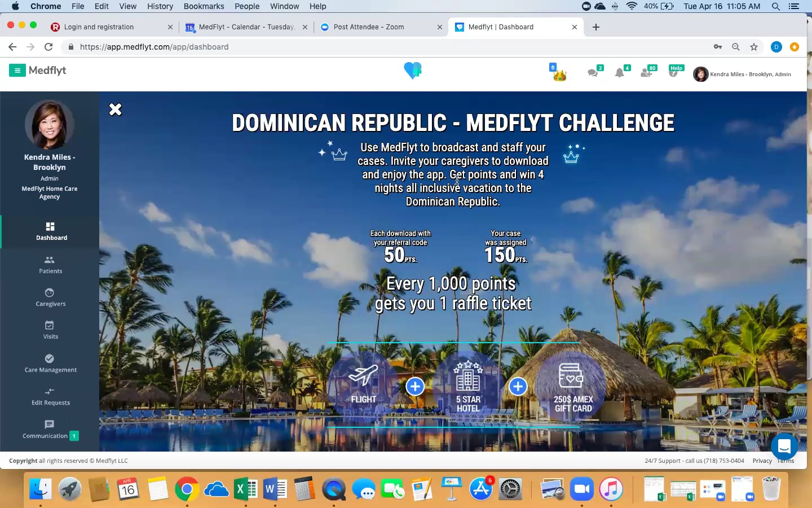This screenshot has height=508, width=812.
Task: Click the 250$ Amex Gift Card circle
Action: point(571,386)
